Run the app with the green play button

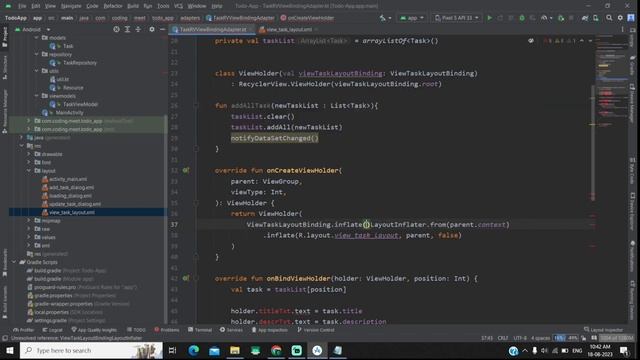coord(489,18)
